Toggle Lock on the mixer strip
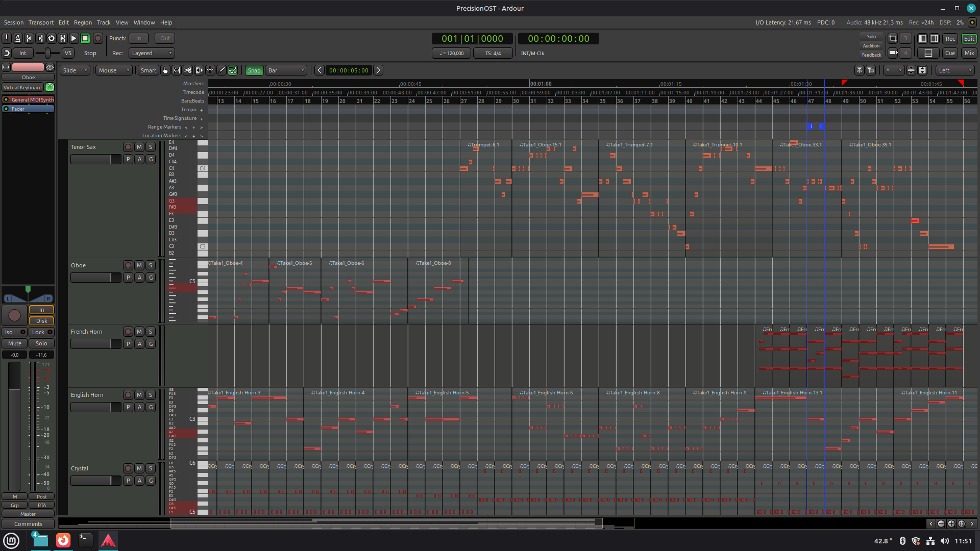Viewport: 980px width, 551px height. click(x=41, y=332)
